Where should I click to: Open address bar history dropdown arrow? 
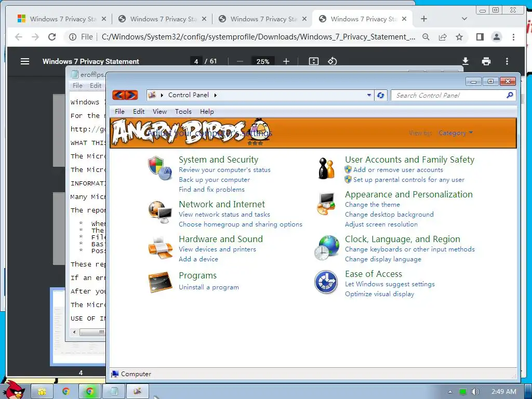369,95
